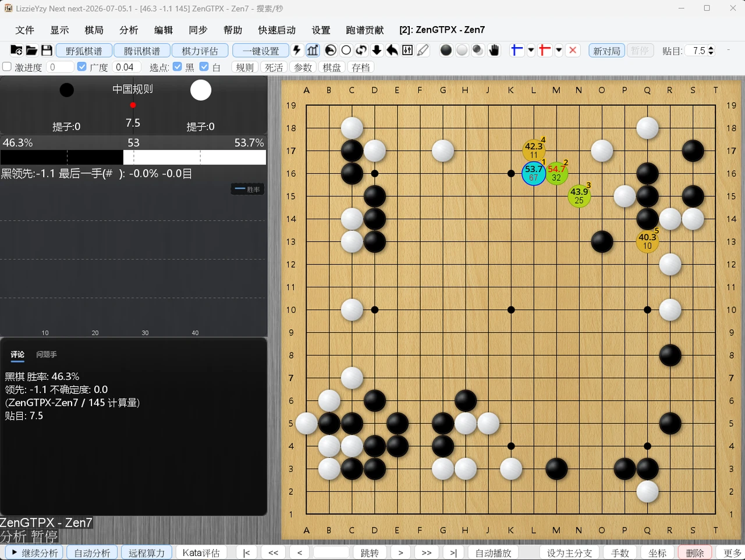Jump to first move with |< button
This screenshot has width=745, height=560.
pyautogui.click(x=246, y=552)
